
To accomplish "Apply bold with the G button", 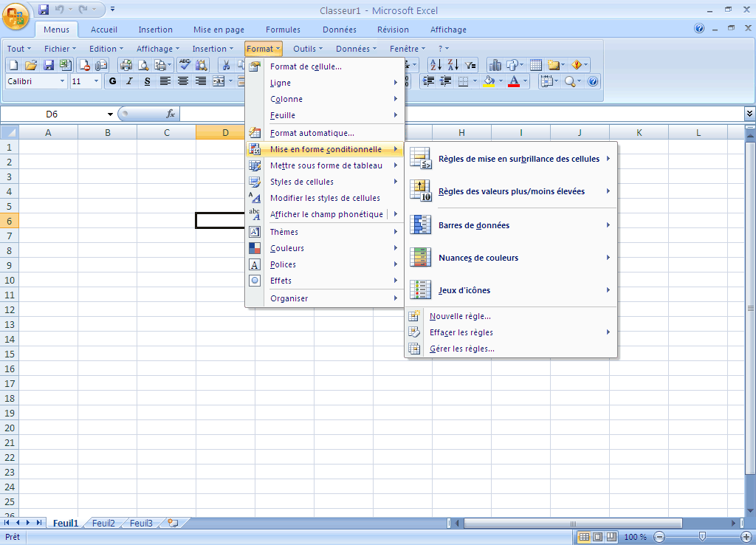I will pos(112,81).
